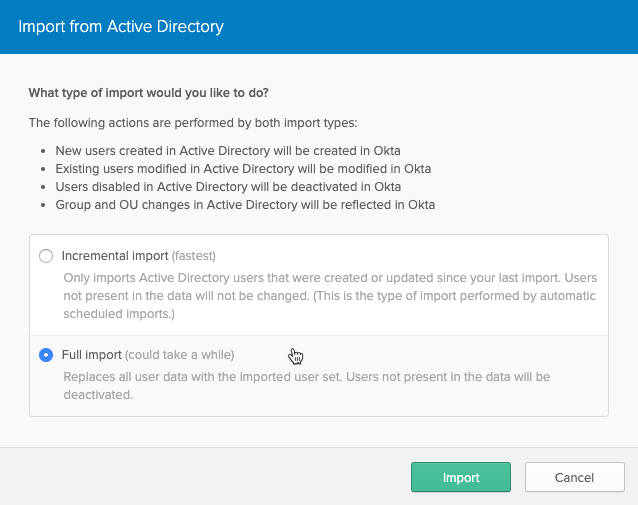The image size is (638, 505).
Task: Click the "Full import" label text
Action: coord(92,355)
